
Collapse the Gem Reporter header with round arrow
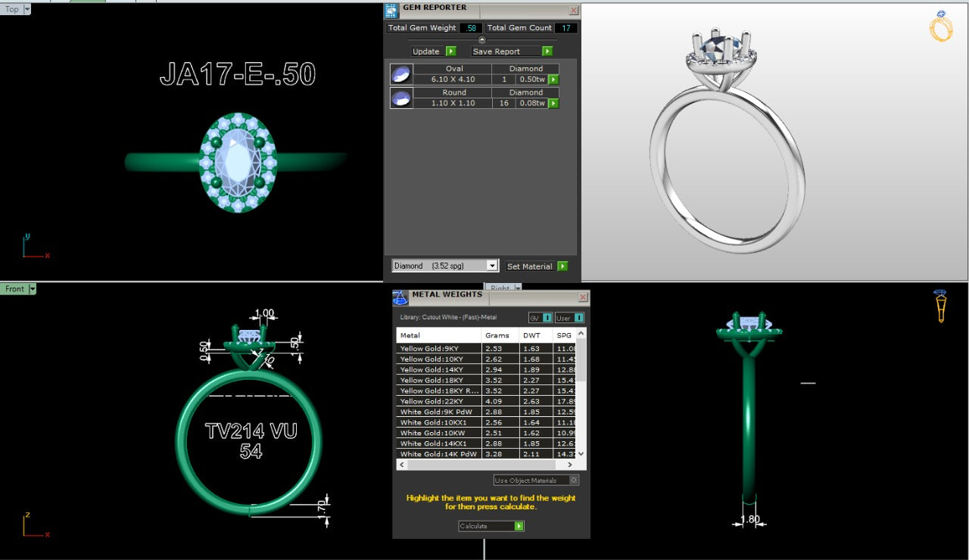(482, 40)
